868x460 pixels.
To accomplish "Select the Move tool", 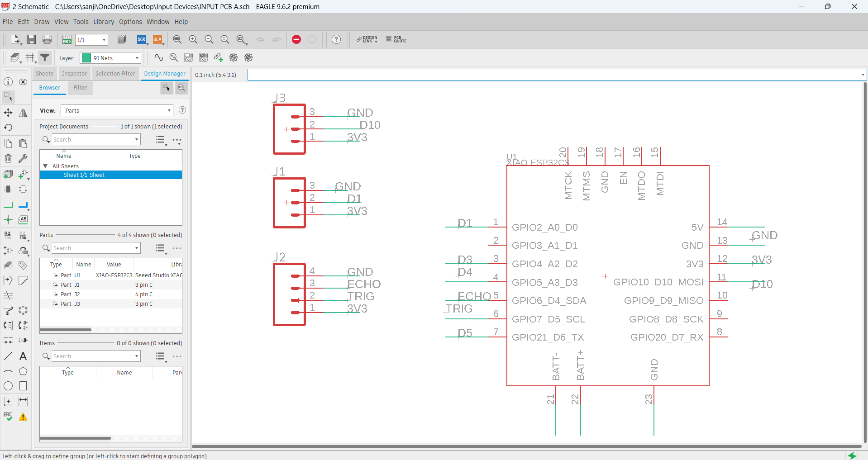I will [x=8, y=113].
